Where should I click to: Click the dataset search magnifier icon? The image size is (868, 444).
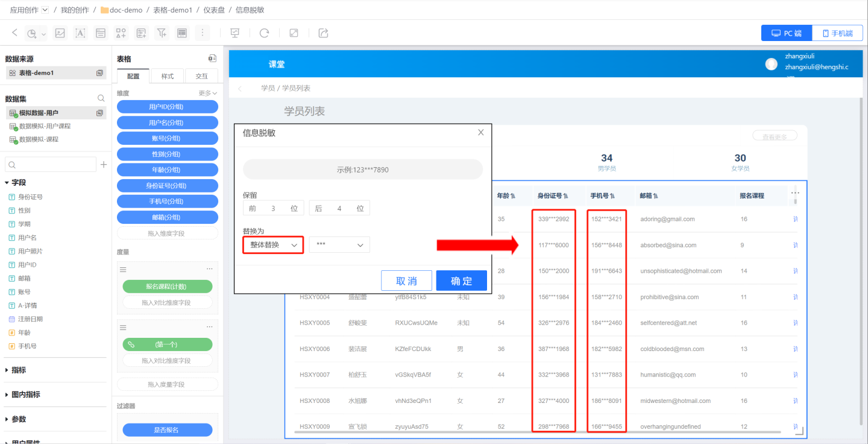(x=101, y=98)
